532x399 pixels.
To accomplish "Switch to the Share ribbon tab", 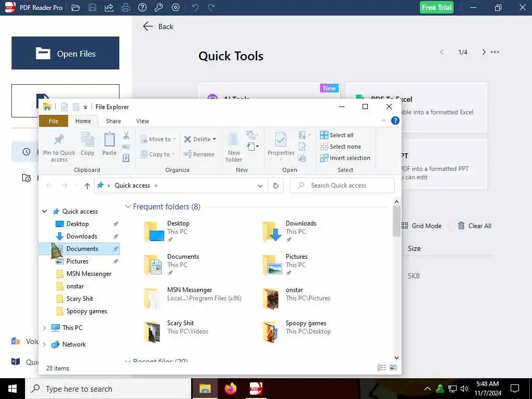I will point(113,121).
